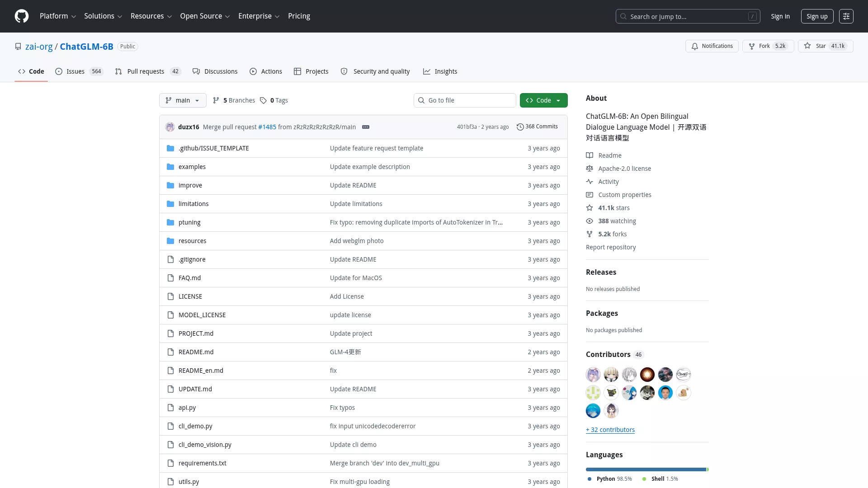Expand the Solutions menu
The image size is (868, 488).
[x=103, y=16]
